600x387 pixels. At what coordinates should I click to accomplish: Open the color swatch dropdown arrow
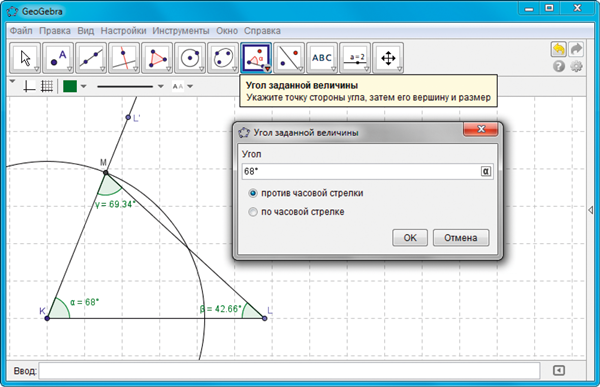pyautogui.click(x=83, y=86)
